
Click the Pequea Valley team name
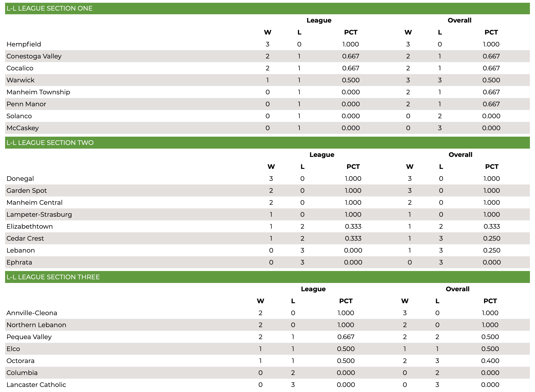(29, 337)
